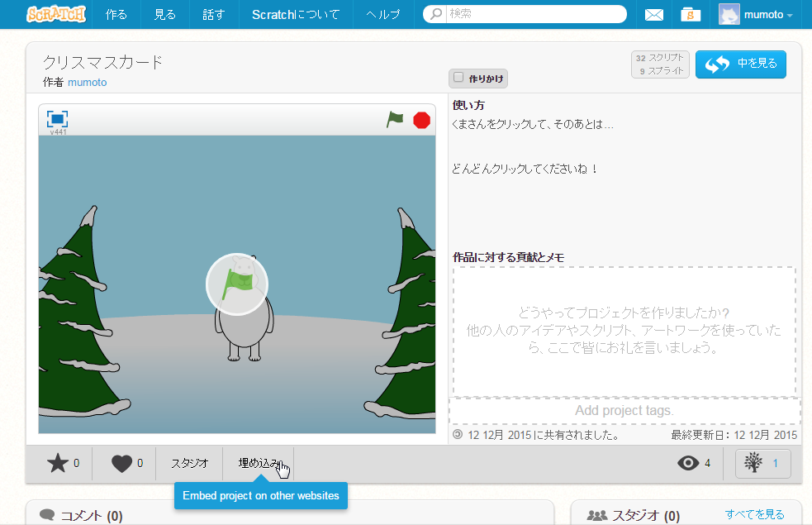Open the すべてを見る link
Image resolution: width=812 pixels, height=525 pixels.
click(754, 514)
